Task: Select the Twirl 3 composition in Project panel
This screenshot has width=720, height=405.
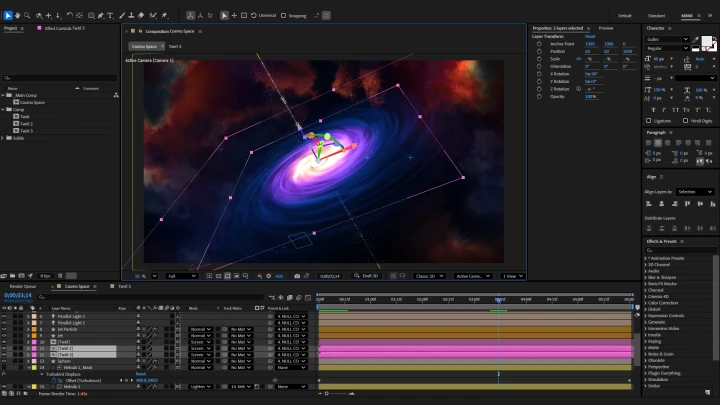Action: pyautogui.click(x=26, y=130)
